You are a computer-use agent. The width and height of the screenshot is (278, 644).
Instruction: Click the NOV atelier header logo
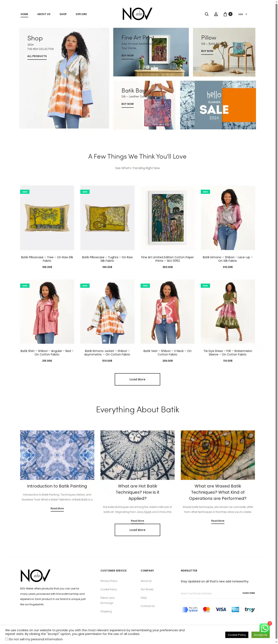[x=137, y=14]
